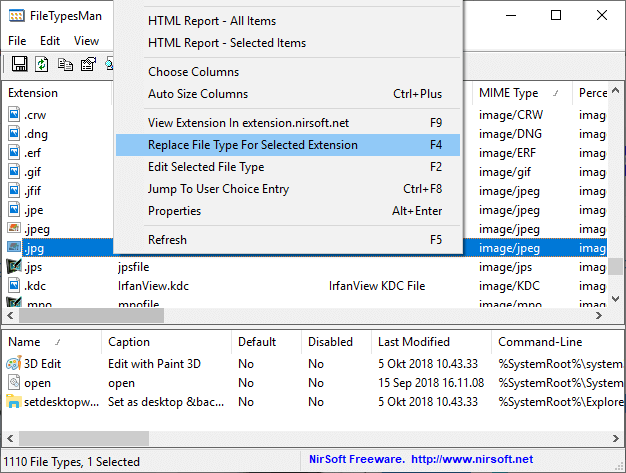Open the View menu
Viewport: 626px width, 473px height.
tap(86, 41)
